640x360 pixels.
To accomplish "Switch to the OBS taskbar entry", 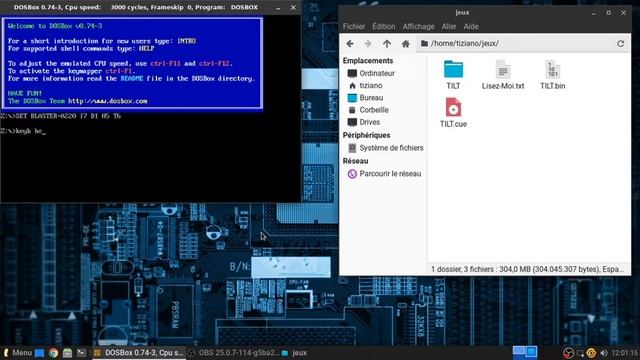I will (x=233, y=353).
